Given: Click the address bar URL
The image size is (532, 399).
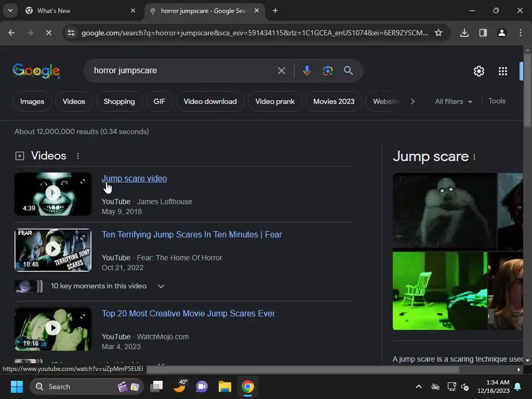Looking at the screenshot, I should [x=255, y=33].
